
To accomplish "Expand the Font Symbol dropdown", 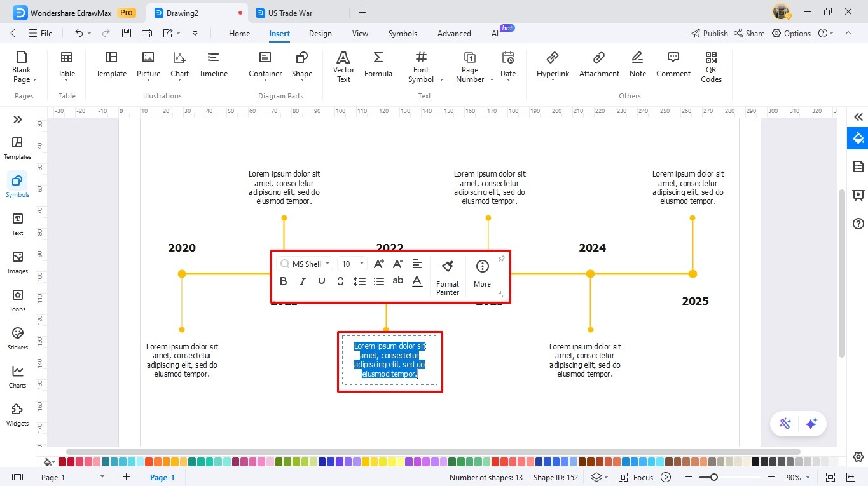I will pos(441,79).
